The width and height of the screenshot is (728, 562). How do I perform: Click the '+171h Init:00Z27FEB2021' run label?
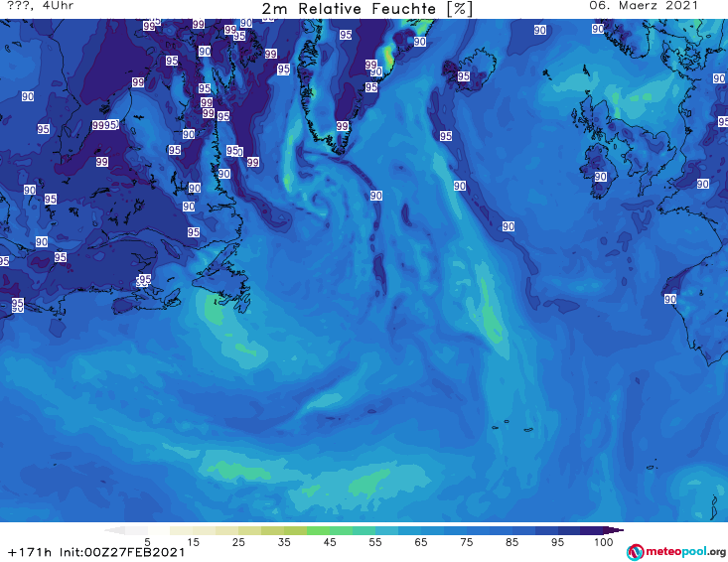point(96,552)
